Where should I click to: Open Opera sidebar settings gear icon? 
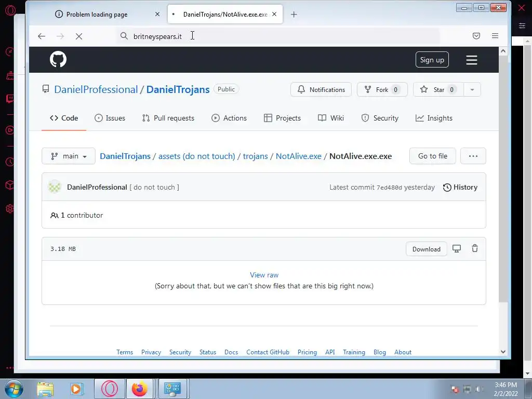[10, 208]
